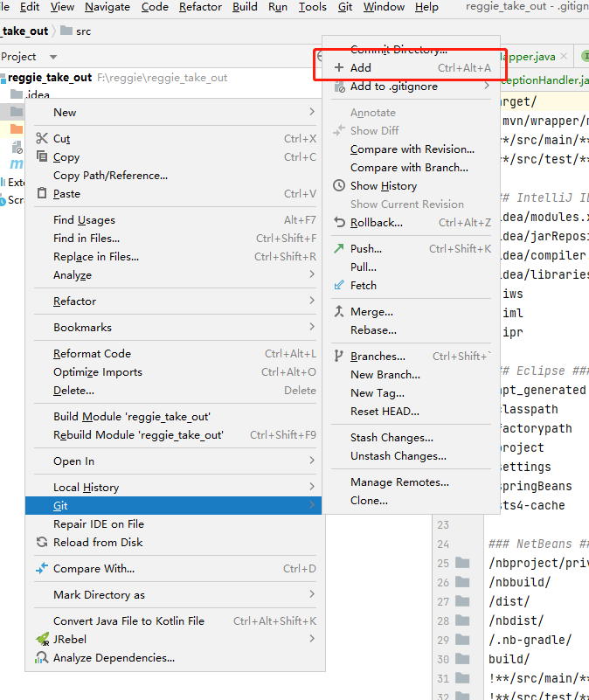Open the Navigate menu in menu bar
Image resolution: width=589 pixels, height=700 pixels.
pos(107,7)
